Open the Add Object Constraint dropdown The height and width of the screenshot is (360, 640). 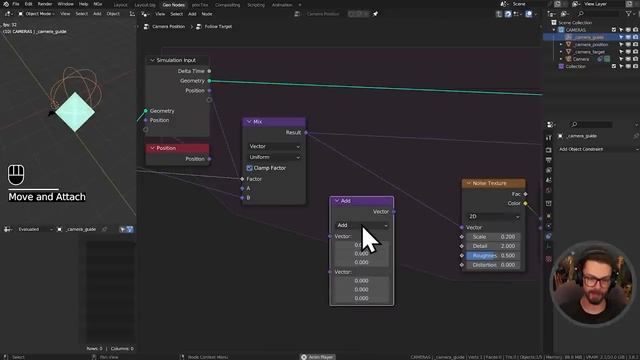coord(598,149)
